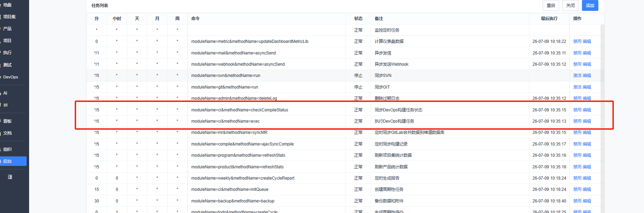Open 文档 in the sidebar

(x=7, y=133)
